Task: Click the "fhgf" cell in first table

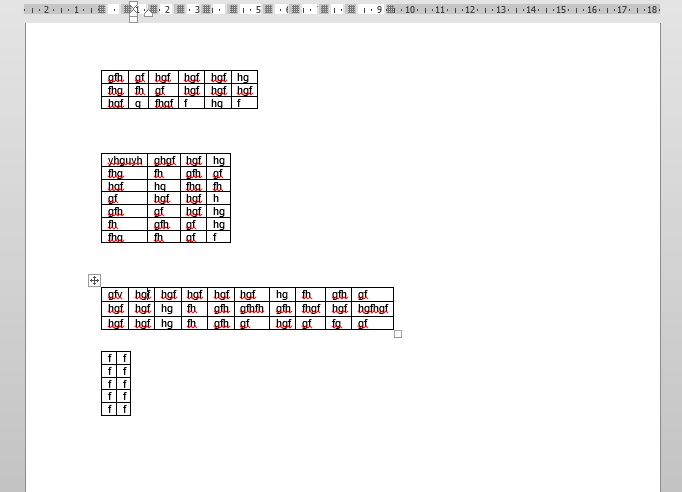Action: (x=164, y=103)
